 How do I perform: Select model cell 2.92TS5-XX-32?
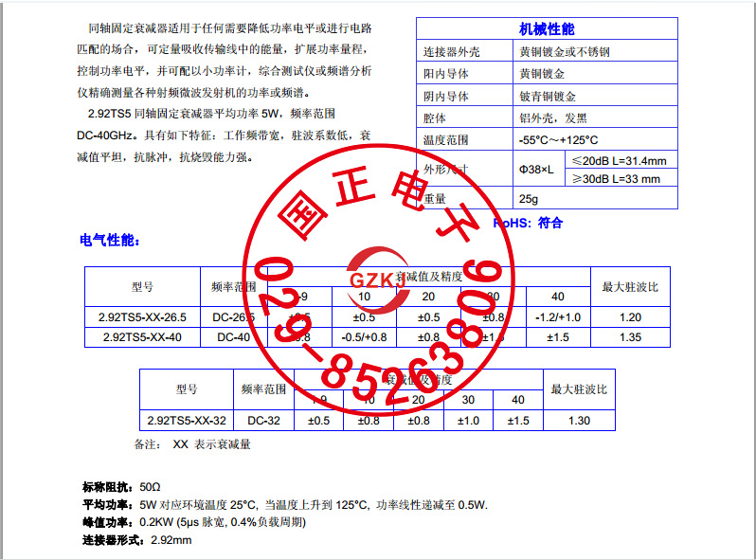click(187, 421)
